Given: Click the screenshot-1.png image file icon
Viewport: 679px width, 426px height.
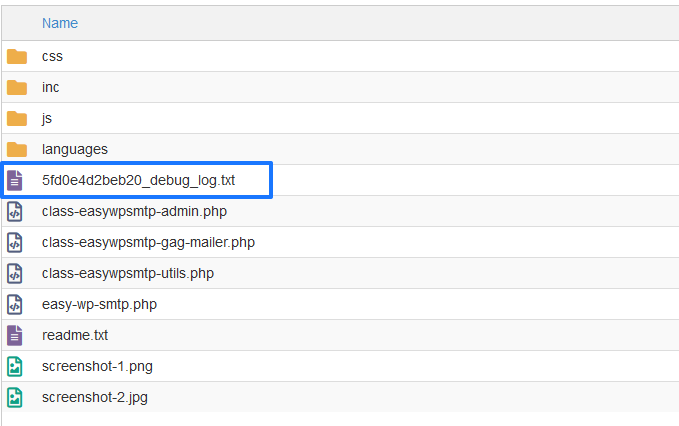Looking at the screenshot, I should (15, 366).
